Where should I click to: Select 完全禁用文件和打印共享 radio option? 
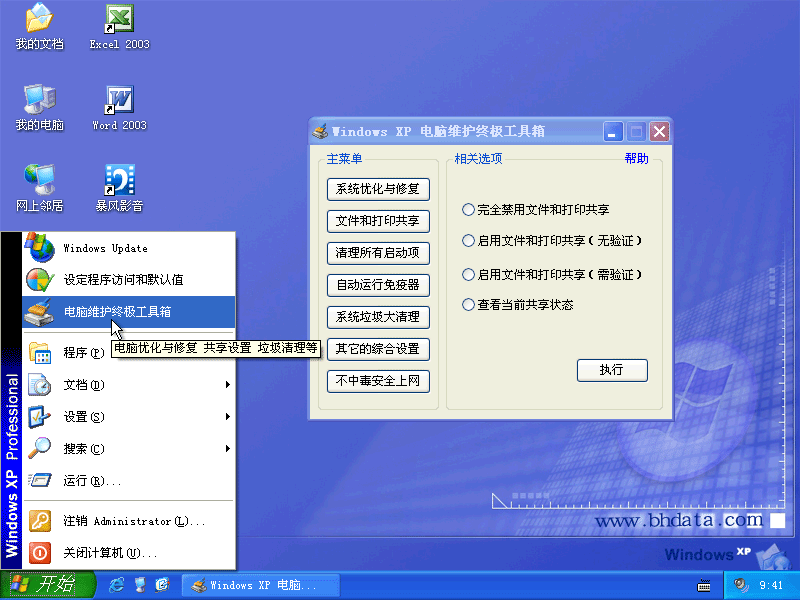[468, 210]
